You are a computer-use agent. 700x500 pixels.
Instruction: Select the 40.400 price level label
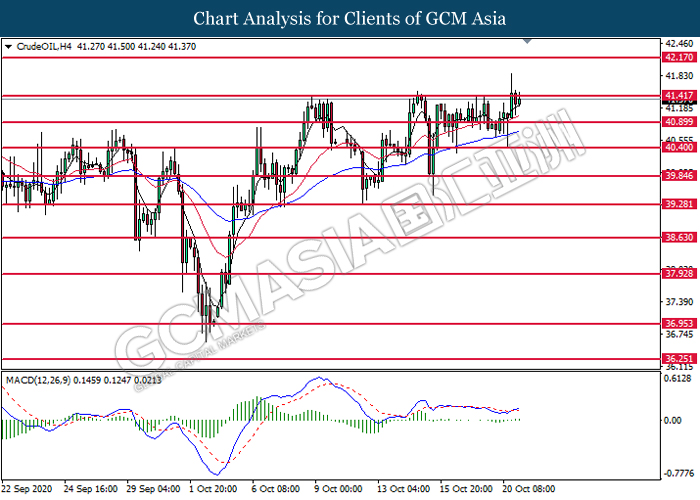pyautogui.click(x=679, y=147)
